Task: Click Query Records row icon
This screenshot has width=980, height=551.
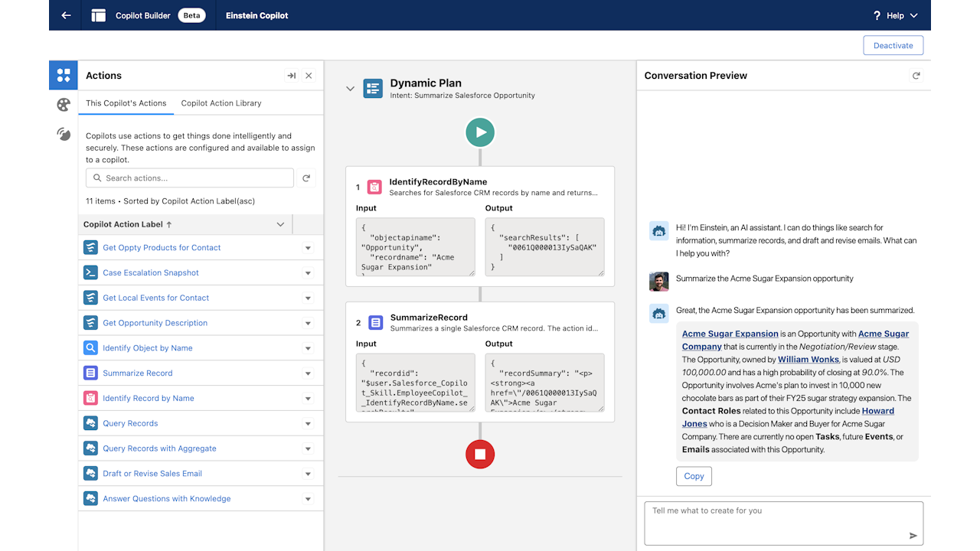Action: pos(90,423)
